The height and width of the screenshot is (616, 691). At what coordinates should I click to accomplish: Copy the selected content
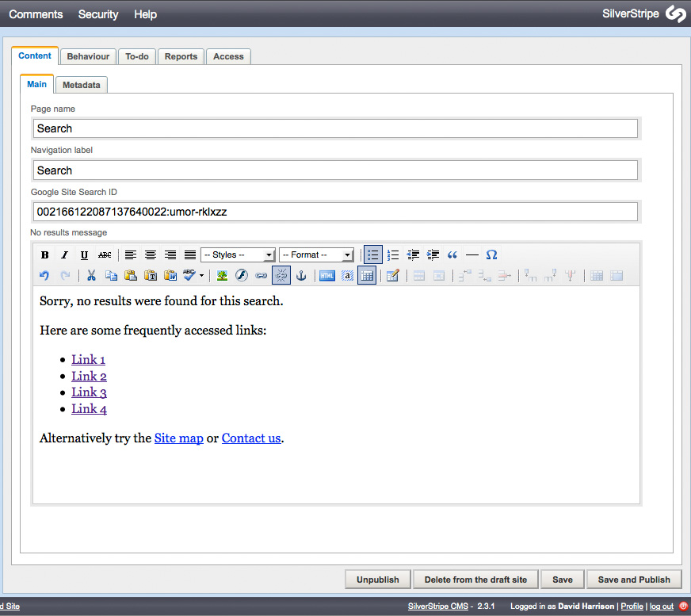point(111,276)
